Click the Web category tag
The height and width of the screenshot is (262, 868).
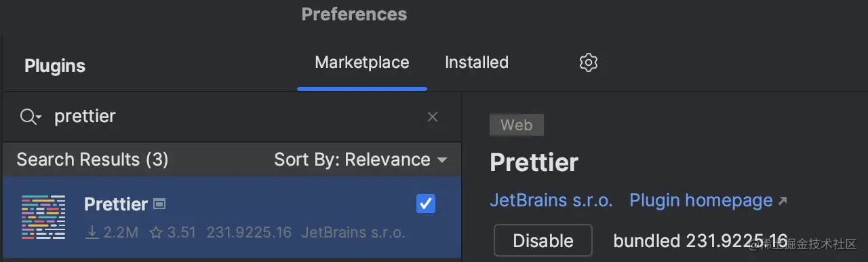pos(517,125)
